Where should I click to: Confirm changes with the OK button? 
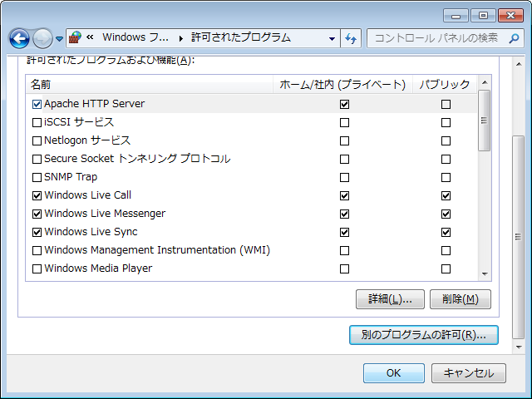[394, 373]
